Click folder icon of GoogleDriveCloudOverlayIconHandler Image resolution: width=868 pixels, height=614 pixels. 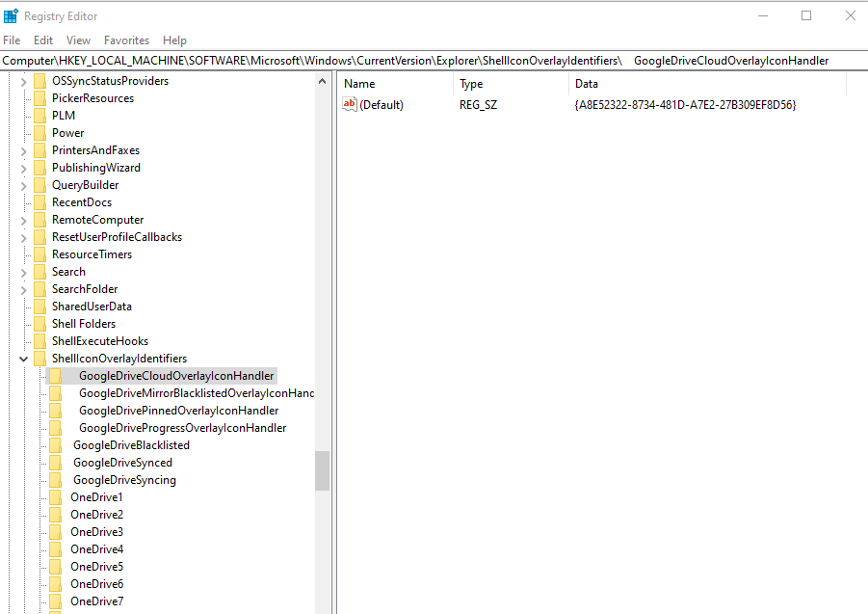[55, 375]
